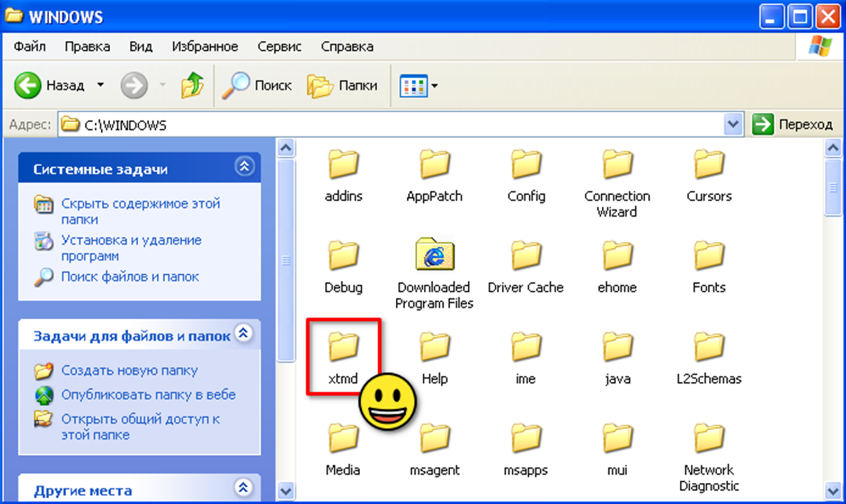Image resolution: width=846 pixels, height=504 pixels.
Task: Click the folder icon in title bar
Action: pos(14,16)
